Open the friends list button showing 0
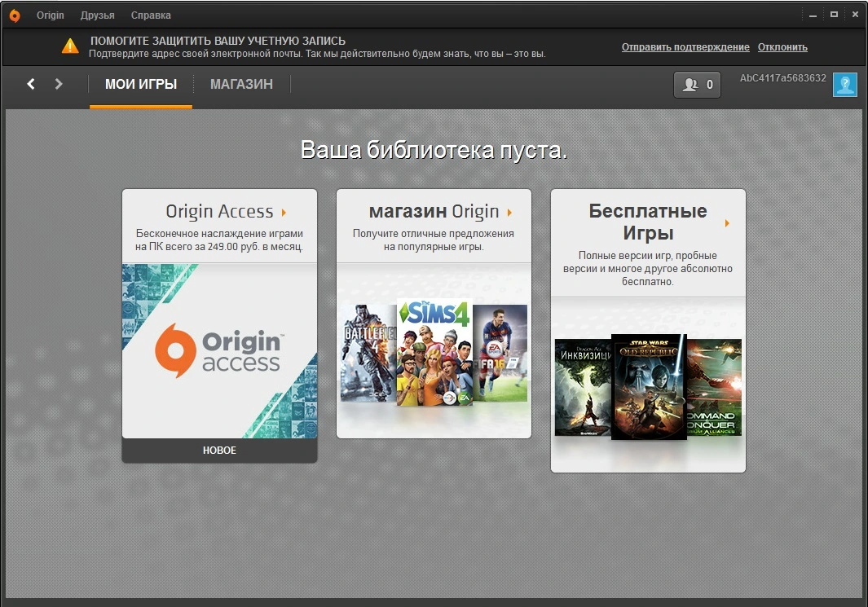Screen dimensions: 868x607 click(697, 85)
